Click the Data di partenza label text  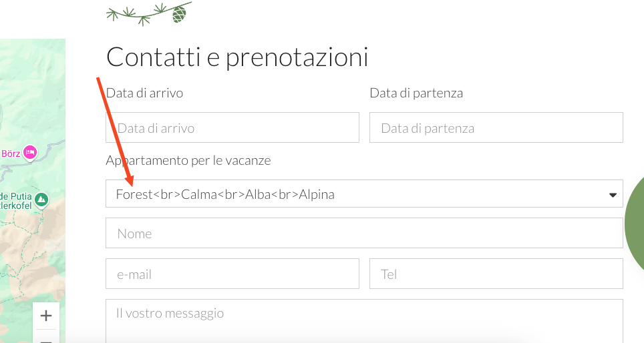416,93
